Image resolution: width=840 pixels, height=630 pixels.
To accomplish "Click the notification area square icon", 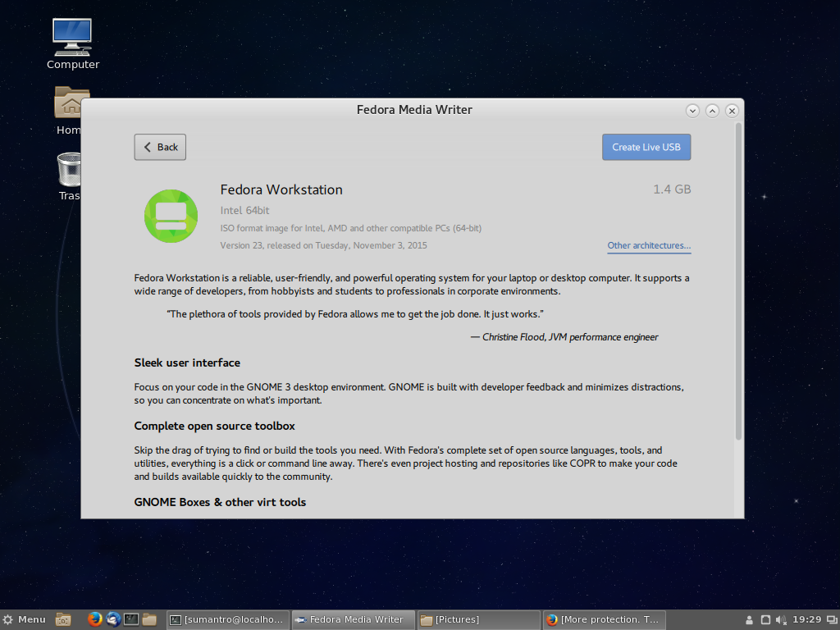I will pos(765,620).
